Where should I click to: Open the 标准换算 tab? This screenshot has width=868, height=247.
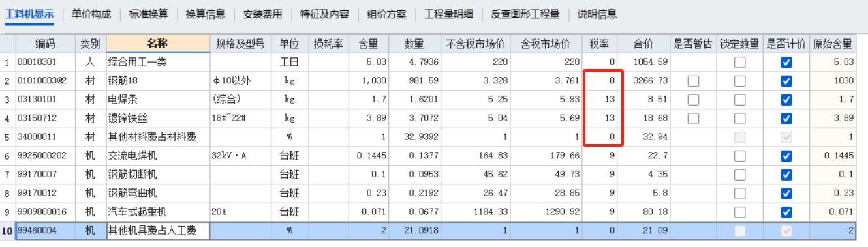click(x=148, y=14)
